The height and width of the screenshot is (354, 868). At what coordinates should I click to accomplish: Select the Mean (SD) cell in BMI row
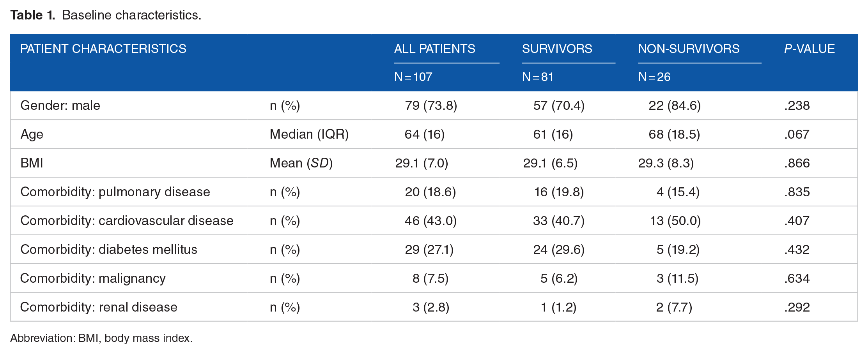(x=301, y=163)
